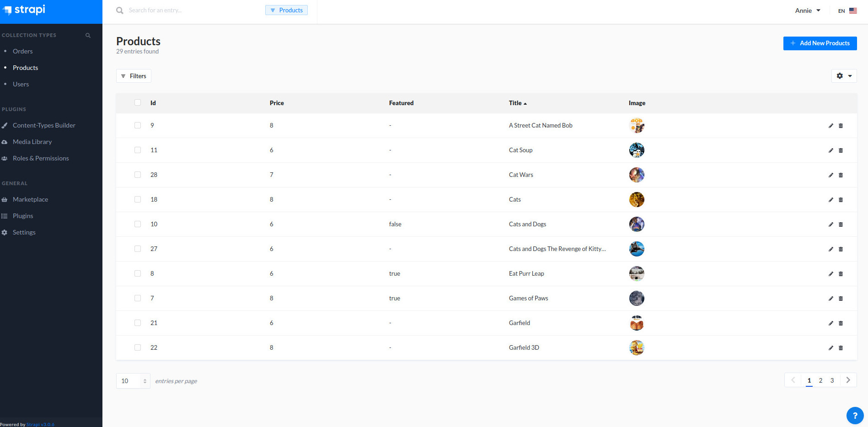
Task: Open the Marketplace page
Action: (30, 199)
